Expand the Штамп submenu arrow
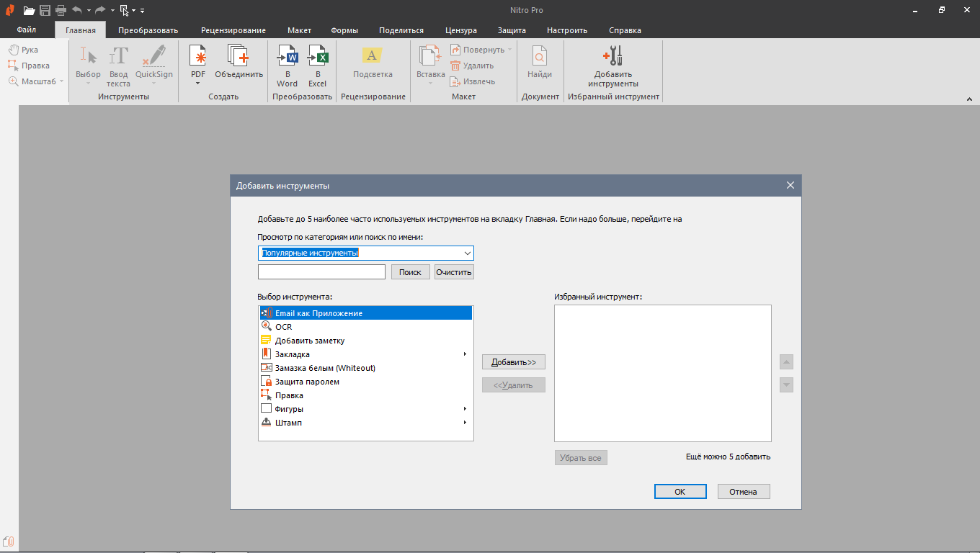Viewport: 980px width, 553px height. [x=465, y=423]
